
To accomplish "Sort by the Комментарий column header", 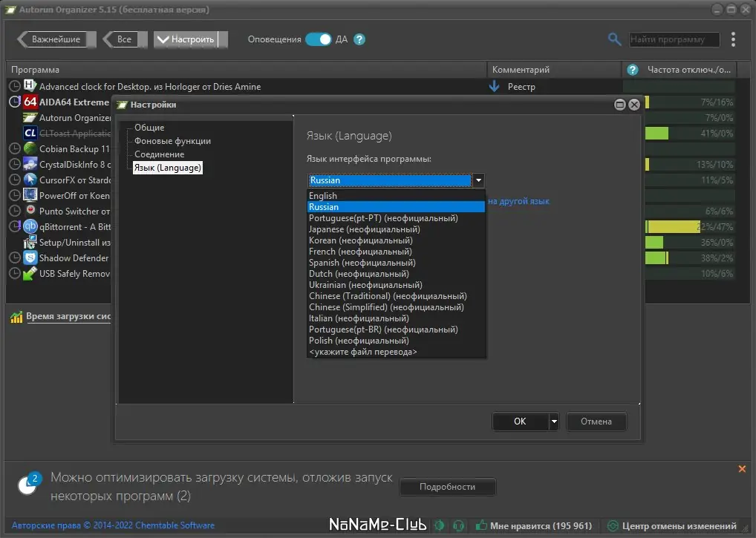I will click(554, 69).
